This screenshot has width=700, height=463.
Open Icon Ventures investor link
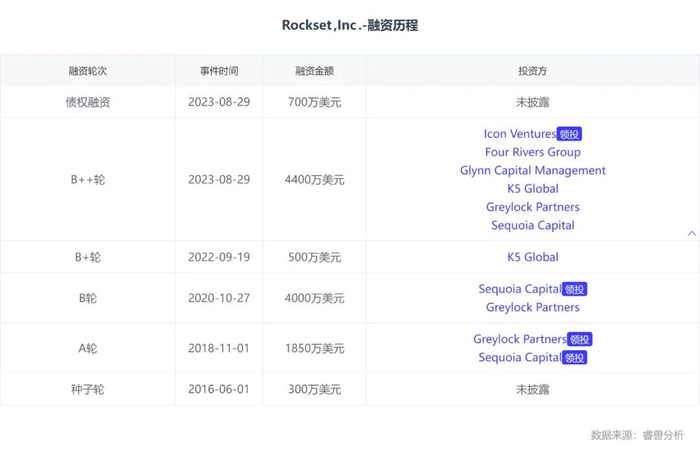pos(519,134)
